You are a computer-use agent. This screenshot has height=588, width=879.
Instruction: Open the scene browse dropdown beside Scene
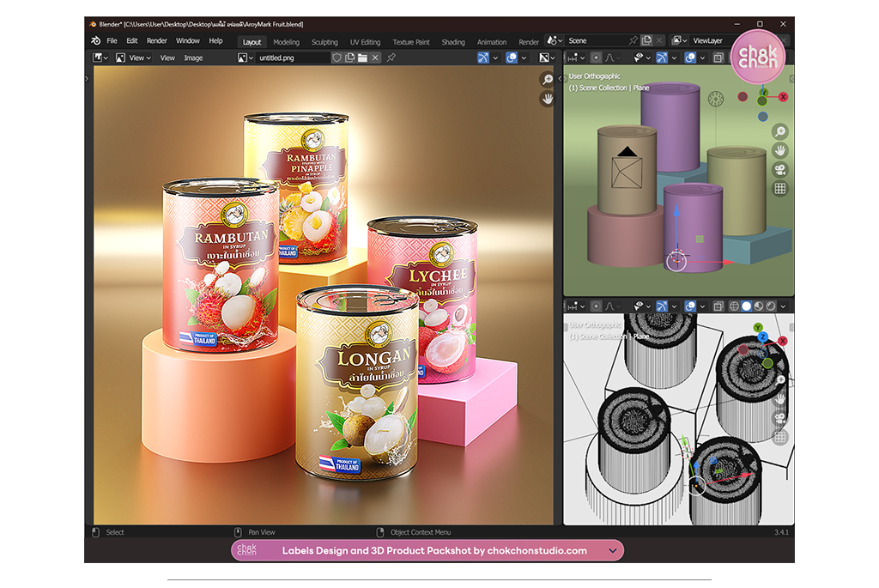click(555, 40)
